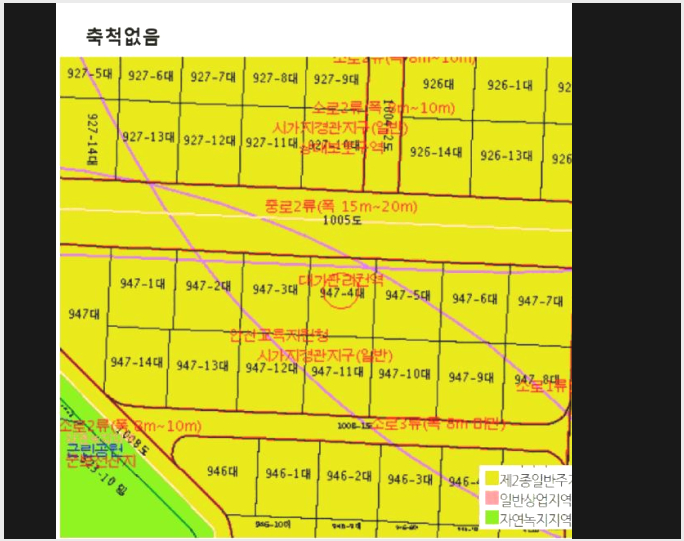This screenshot has width=684, height=541.
Task: Choose the 947-12대 parcel label
Action: 271,368
